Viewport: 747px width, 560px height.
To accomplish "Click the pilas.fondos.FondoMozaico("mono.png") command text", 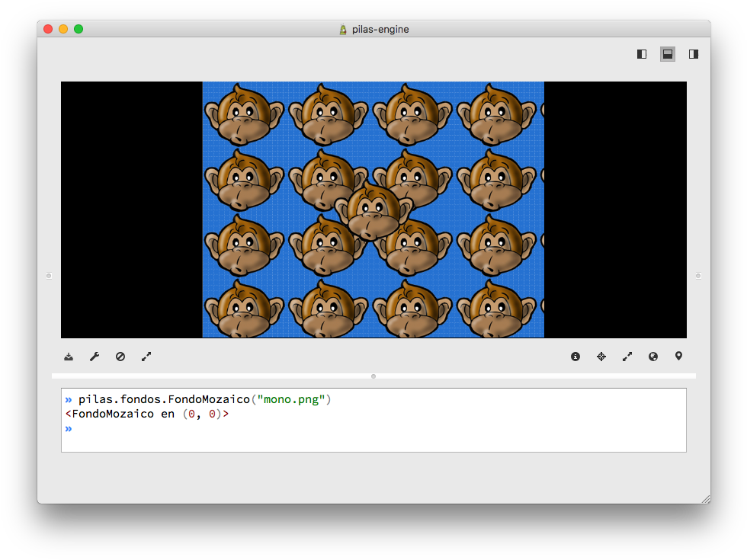I will [204, 399].
